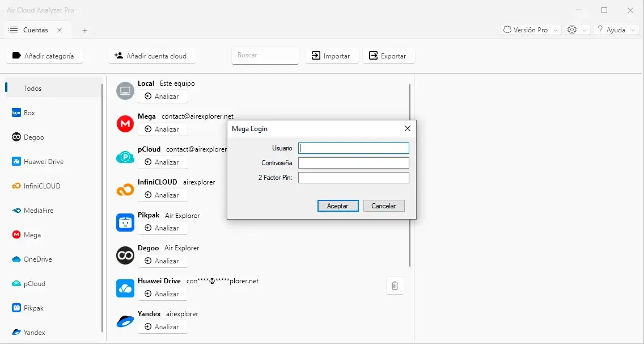Close the Cuentas tab
Image resolution: width=644 pixels, height=344 pixels.
pos(60,30)
